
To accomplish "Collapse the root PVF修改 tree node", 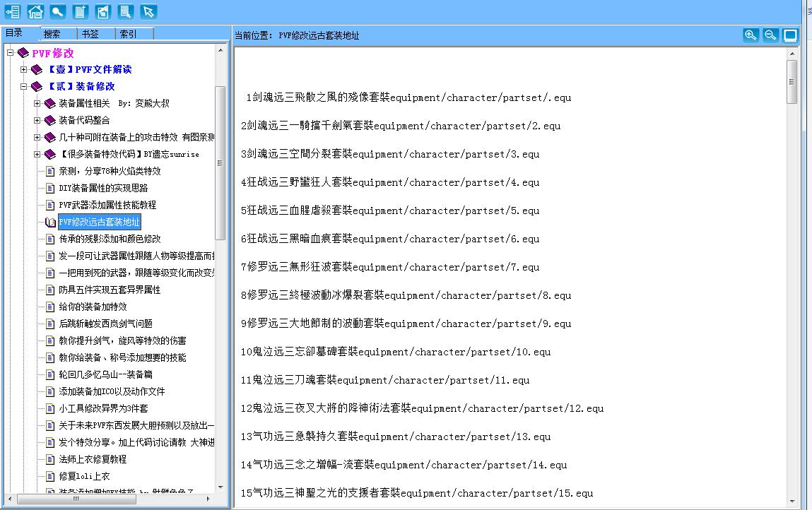I will (11, 53).
